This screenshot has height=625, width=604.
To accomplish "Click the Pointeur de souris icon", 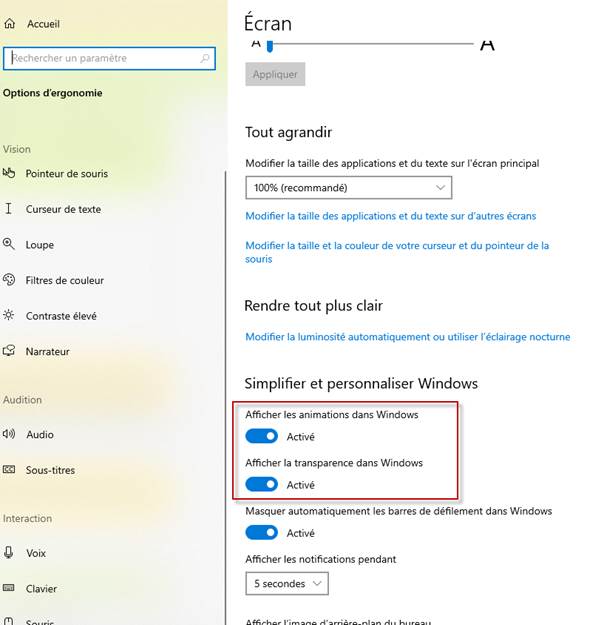I will pos(9,173).
